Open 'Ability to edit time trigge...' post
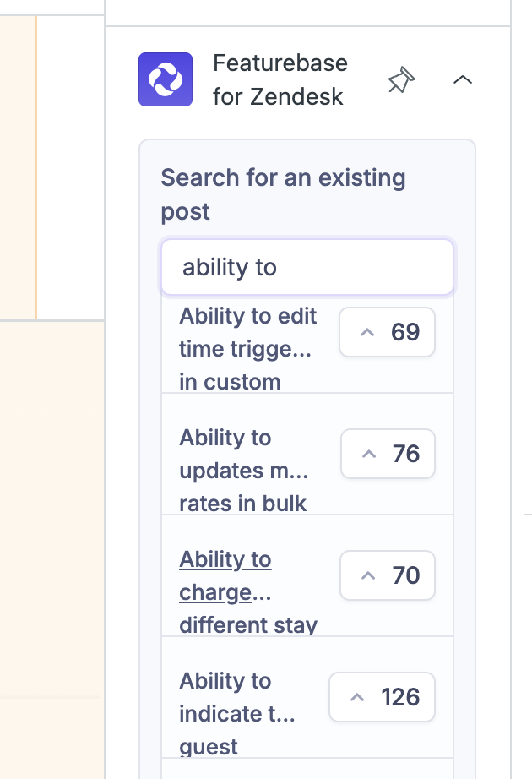 (247, 348)
